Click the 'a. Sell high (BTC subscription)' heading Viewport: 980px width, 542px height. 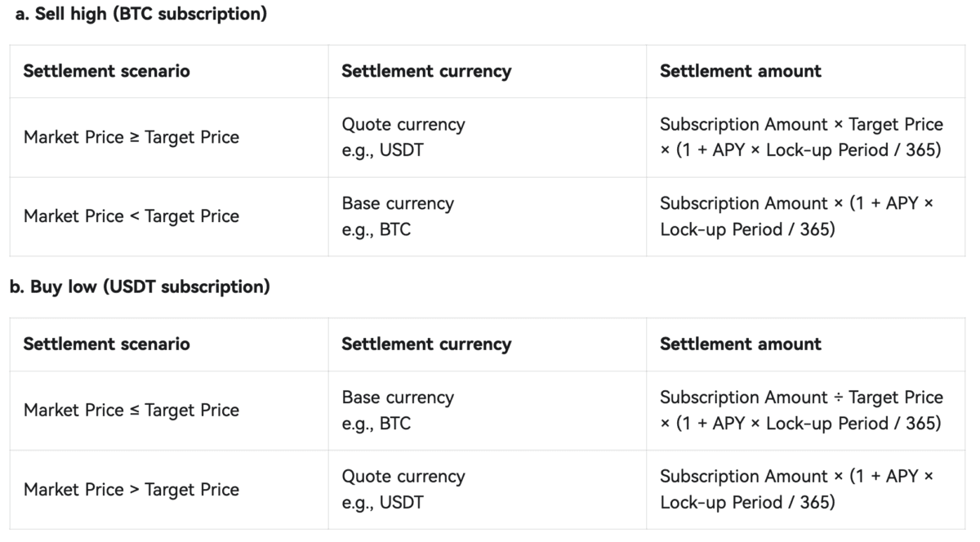pos(141,14)
